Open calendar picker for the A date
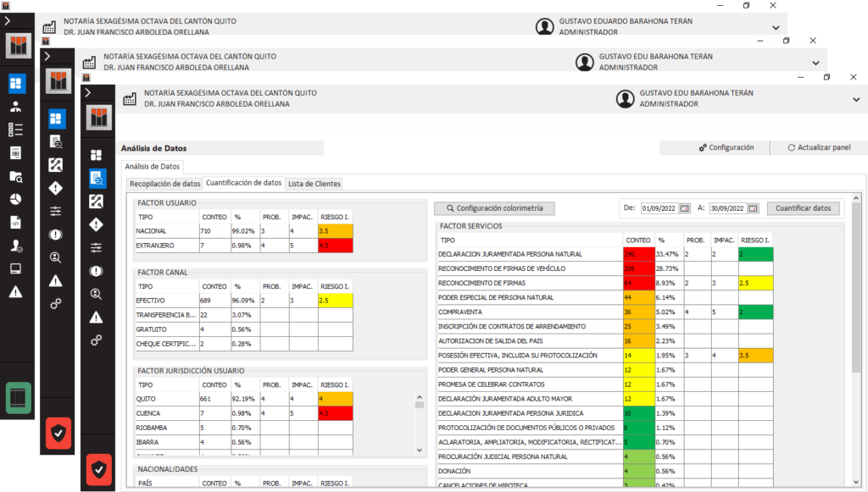The width and height of the screenshot is (868, 492). point(753,208)
